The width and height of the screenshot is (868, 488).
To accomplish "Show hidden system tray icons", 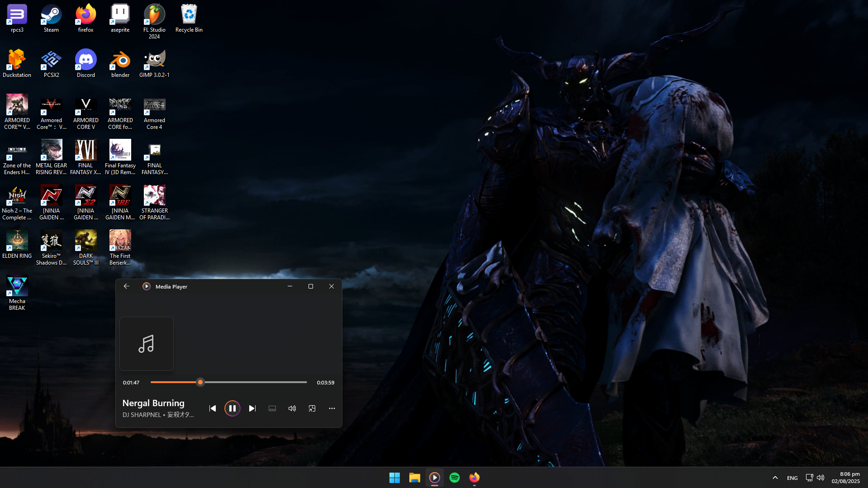I will 775,478.
